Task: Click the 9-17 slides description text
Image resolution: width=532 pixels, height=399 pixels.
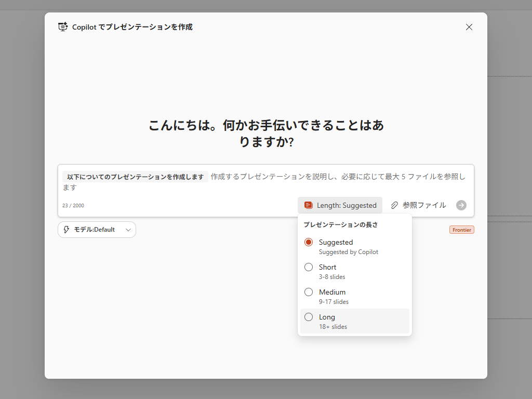Action: pyautogui.click(x=334, y=302)
